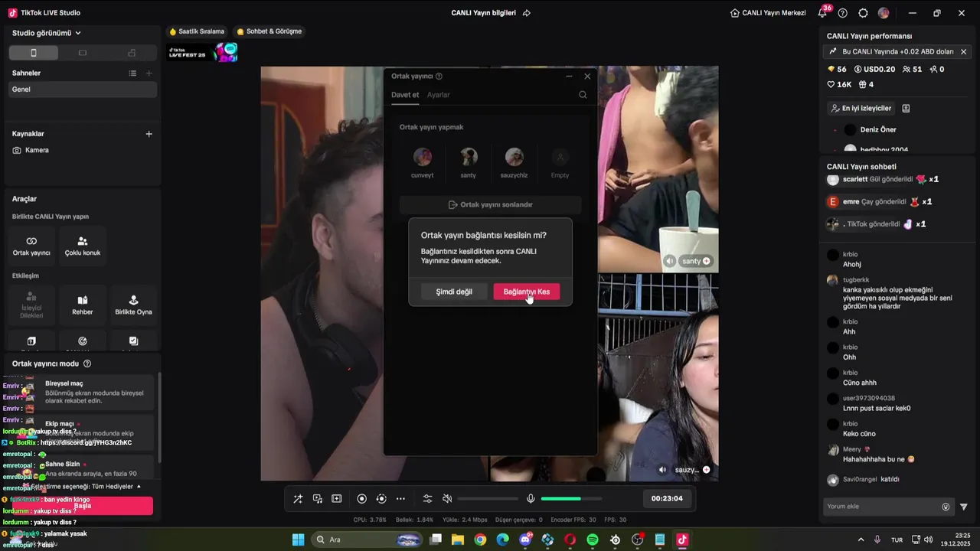
Task: Open Ortak yayıncı modu info icon
Action: click(x=87, y=364)
